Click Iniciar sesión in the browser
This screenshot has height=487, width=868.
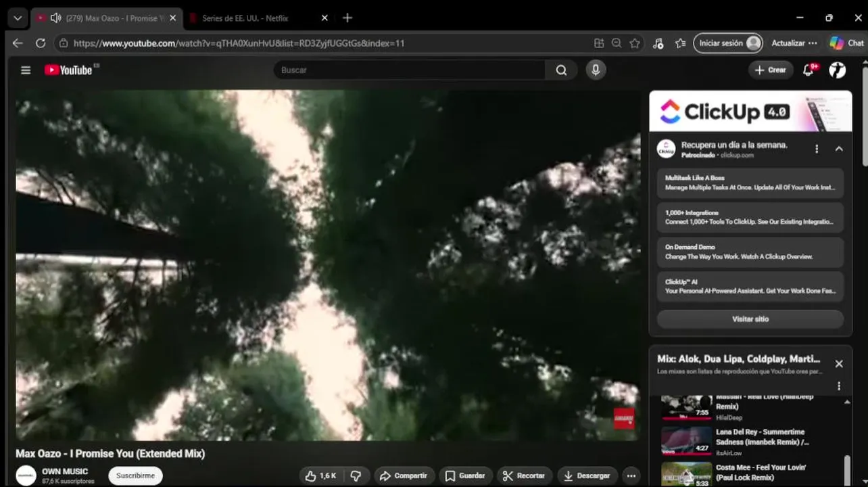tap(728, 43)
